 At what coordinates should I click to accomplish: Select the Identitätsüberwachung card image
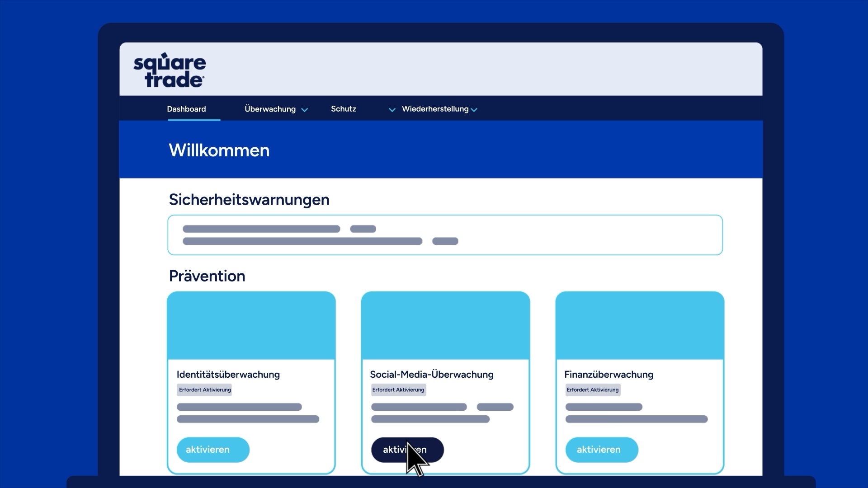point(251,326)
